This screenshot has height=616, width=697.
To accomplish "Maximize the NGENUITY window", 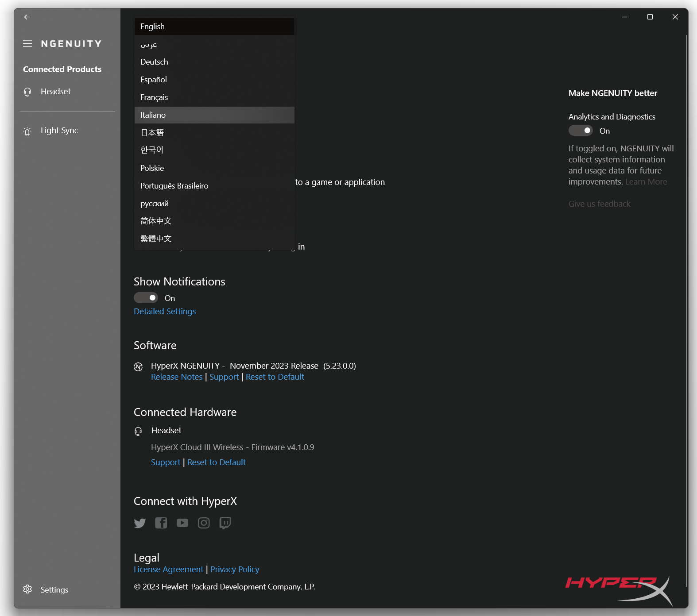I will tap(650, 17).
